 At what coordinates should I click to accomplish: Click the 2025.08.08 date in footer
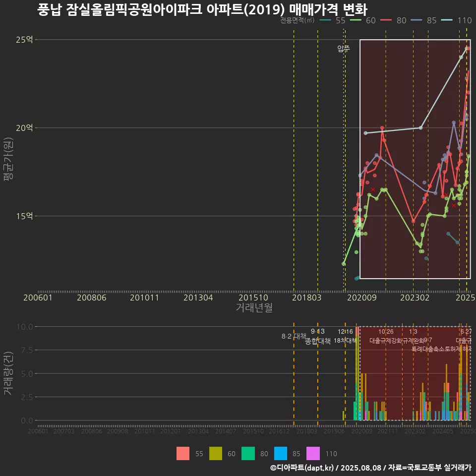361,468
